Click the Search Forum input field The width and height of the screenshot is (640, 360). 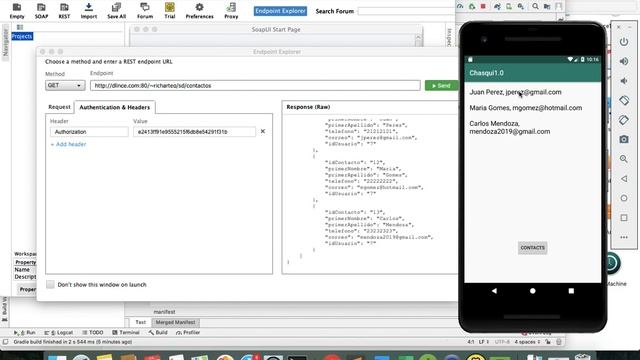406,11
